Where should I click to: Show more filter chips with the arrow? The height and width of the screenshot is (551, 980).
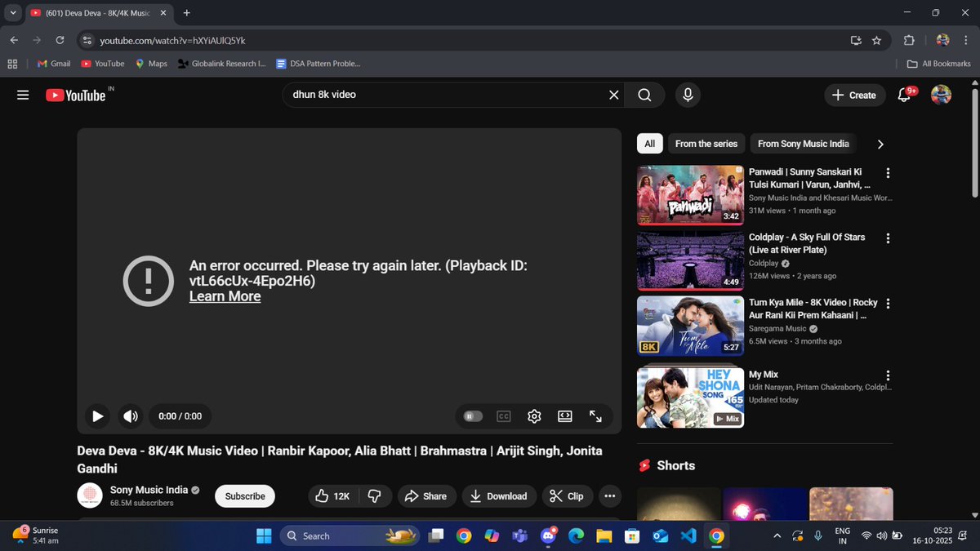click(x=880, y=144)
